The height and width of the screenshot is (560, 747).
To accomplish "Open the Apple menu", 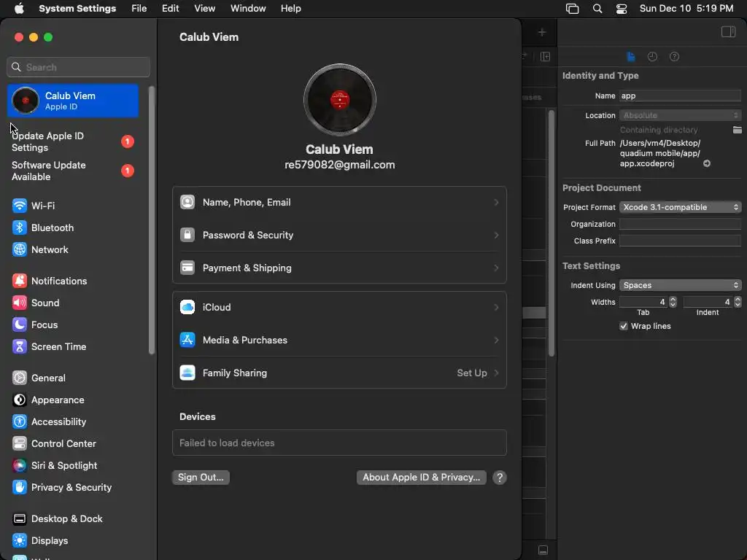I will coord(19,9).
